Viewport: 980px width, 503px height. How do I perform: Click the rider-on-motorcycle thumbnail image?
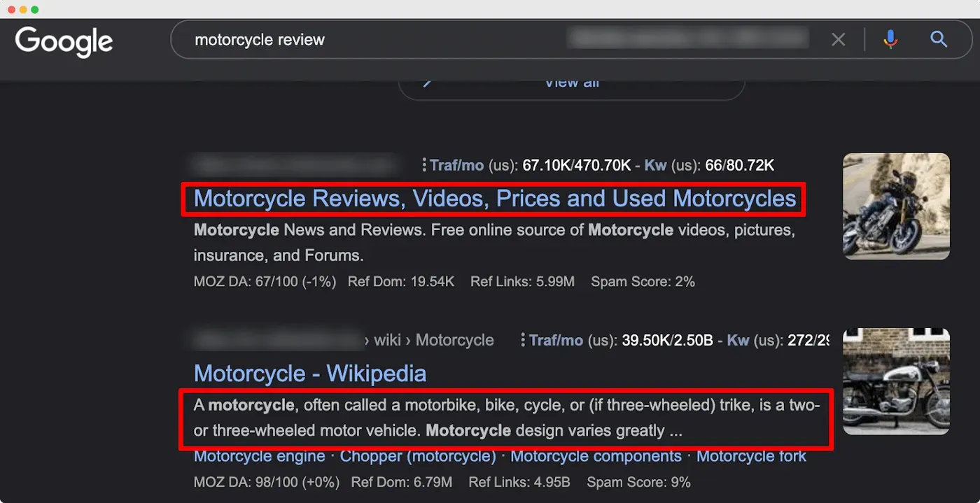pyautogui.click(x=896, y=206)
